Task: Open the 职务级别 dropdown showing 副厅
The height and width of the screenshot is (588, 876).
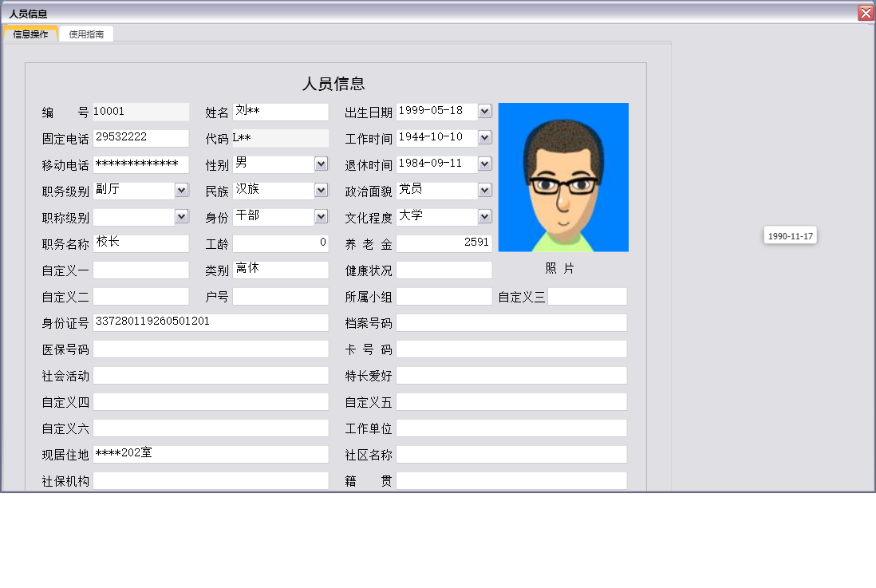Action: click(x=180, y=190)
